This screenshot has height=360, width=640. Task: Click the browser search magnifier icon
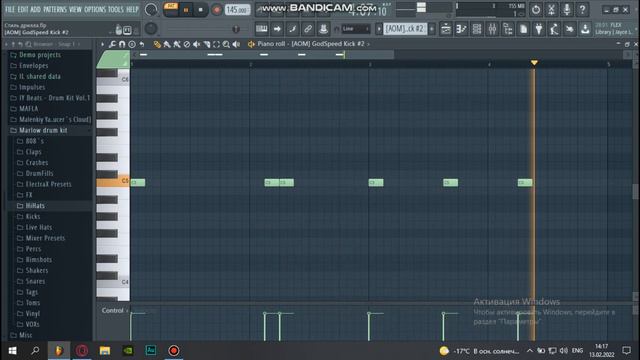pos(28,44)
